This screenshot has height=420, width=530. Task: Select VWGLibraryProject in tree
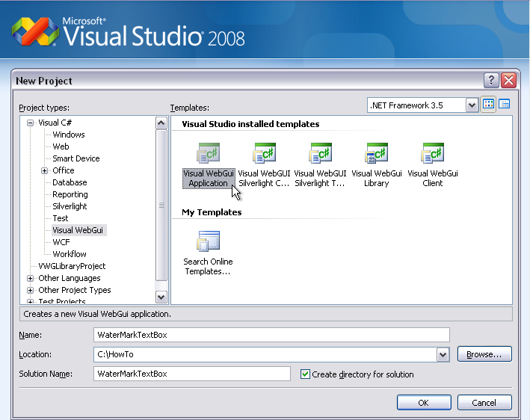[72, 266]
